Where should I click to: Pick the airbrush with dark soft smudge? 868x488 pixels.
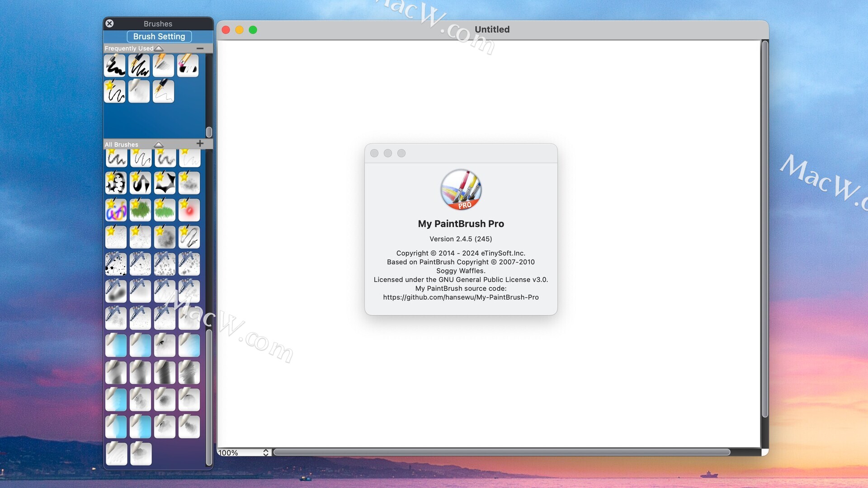(x=116, y=291)
